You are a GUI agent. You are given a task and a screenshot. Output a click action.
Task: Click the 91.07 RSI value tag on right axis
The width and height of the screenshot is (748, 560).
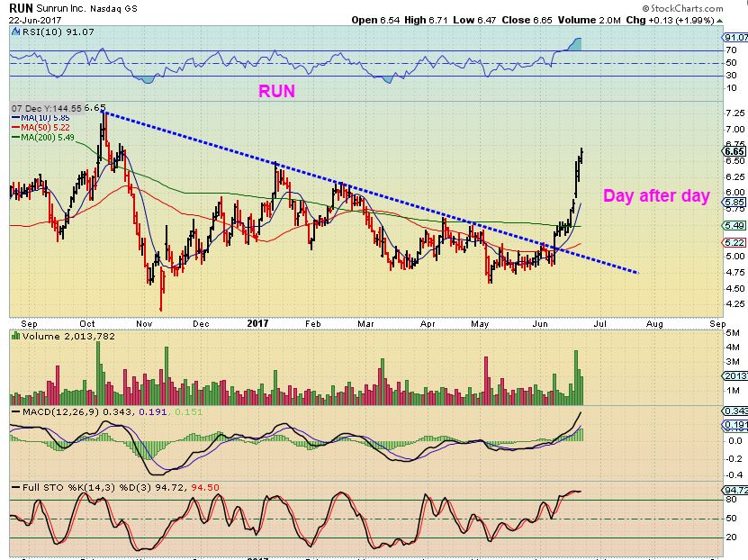pos(735,37)
